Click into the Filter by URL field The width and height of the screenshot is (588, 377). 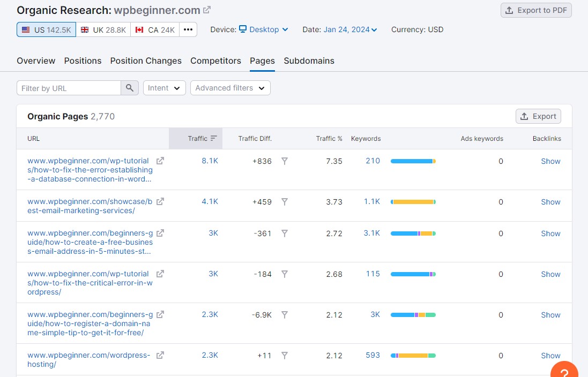pos(69,88)
